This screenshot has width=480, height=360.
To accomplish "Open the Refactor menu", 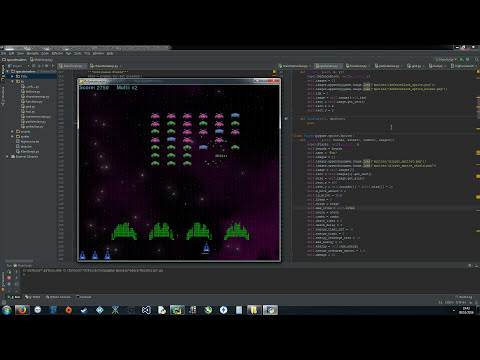I will coord(57,53).
